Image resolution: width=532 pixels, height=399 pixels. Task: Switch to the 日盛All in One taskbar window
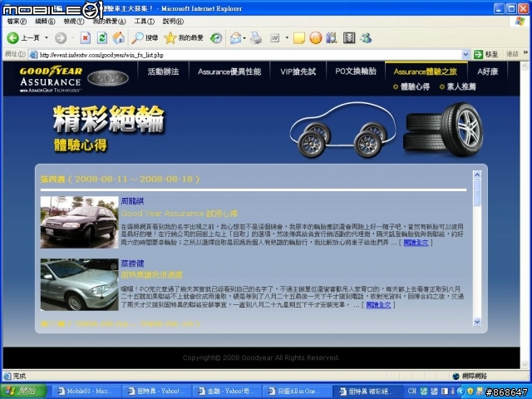296,392
